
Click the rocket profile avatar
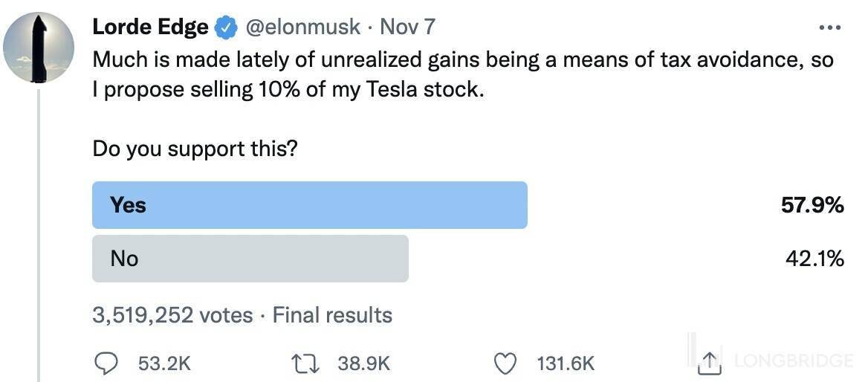(x=39, y=48)
